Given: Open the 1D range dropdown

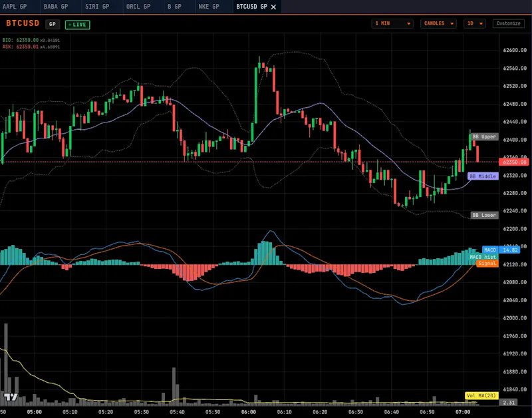Looking at the screenshot, I should pos(474,23).
